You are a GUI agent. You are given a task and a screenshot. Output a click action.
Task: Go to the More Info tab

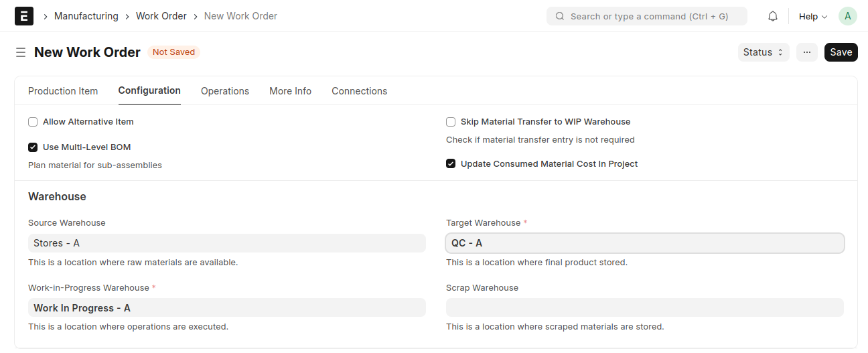(290, 91)
